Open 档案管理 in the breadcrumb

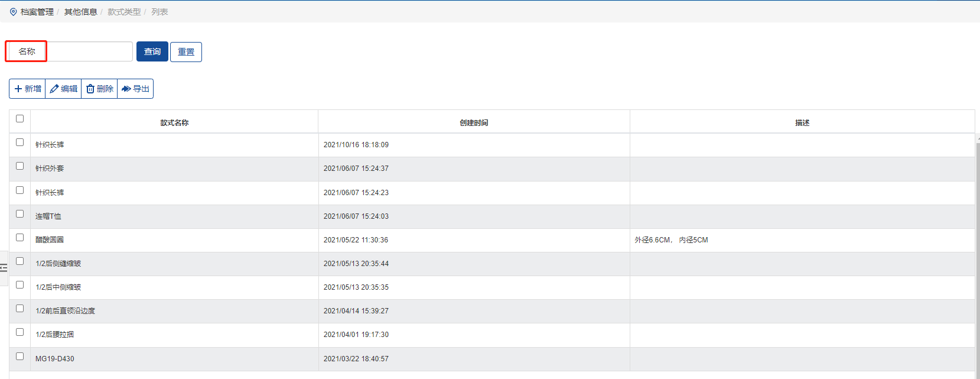pyautogui.click(x=37, y=12)
